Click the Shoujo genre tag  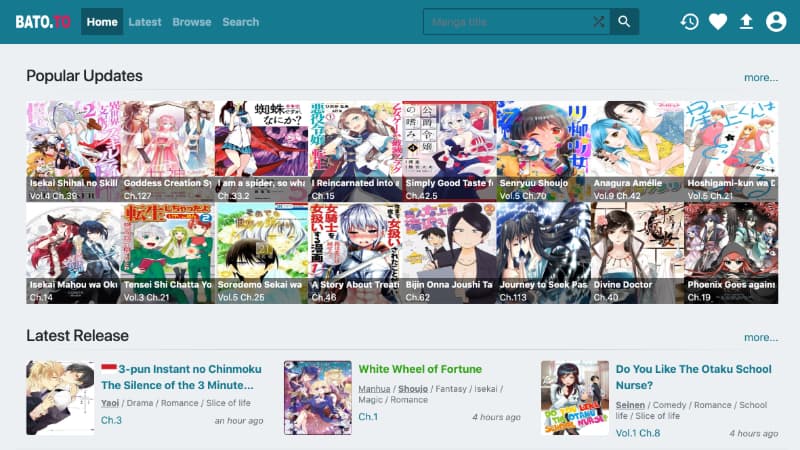(x=413, y=389)
